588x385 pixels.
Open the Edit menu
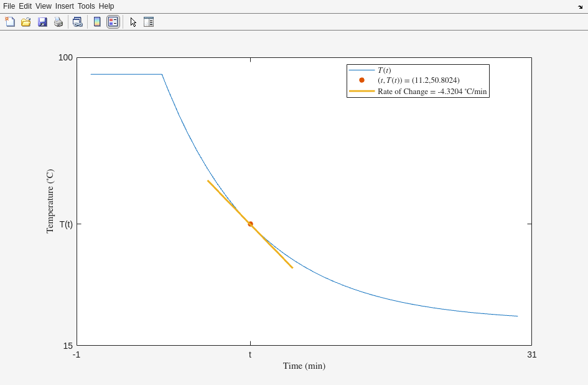(25, 6)
